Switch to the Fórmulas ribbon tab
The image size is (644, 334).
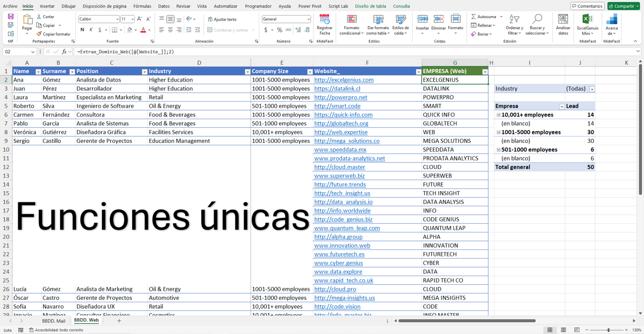(142, 6)
